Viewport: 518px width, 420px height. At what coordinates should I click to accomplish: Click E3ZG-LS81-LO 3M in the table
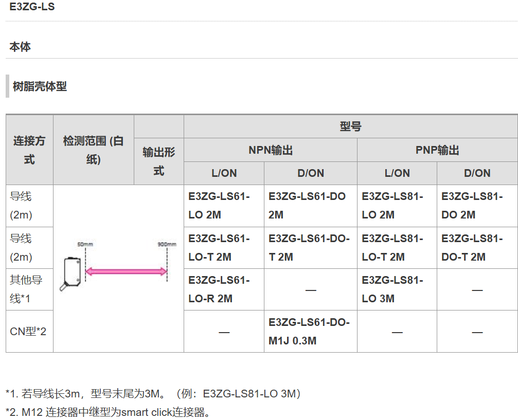point(392,289)
